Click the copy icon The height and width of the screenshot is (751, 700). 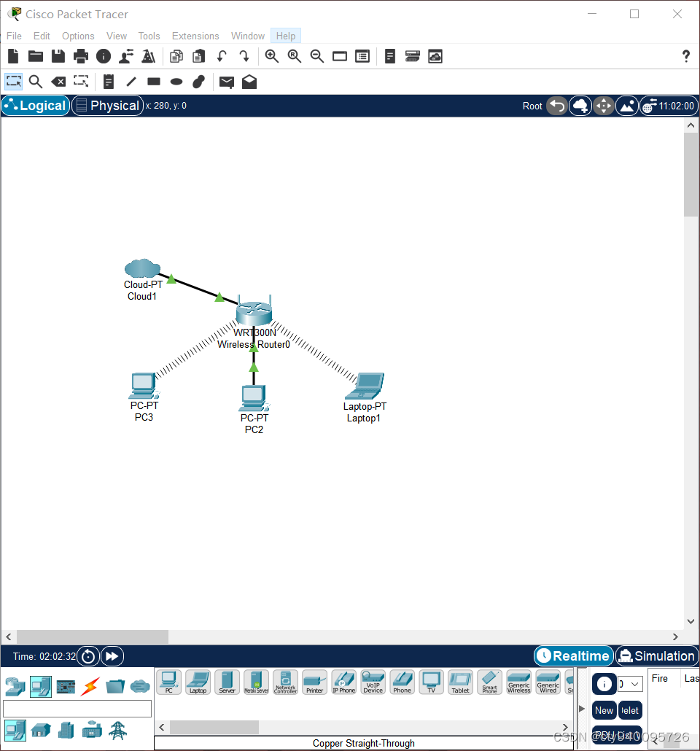tap(176, 57)
